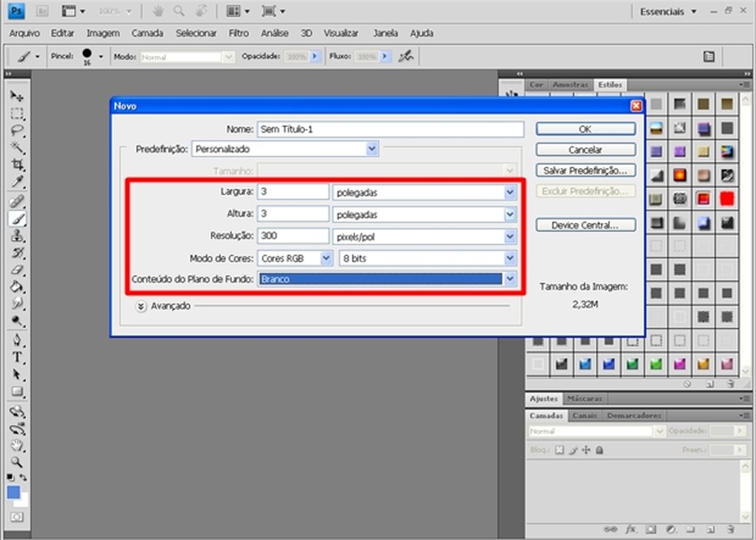Open the Filtro menu
Image resolution: width=756 pixels, height=540 pixels.
[x=239, y=33]
